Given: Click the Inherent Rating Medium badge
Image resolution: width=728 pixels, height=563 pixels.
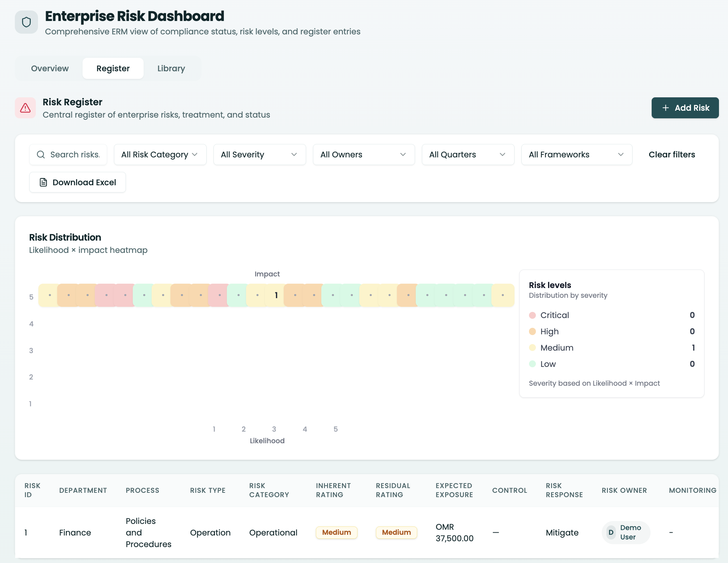Looking at the screenshot, I should (x=337, y=532).
